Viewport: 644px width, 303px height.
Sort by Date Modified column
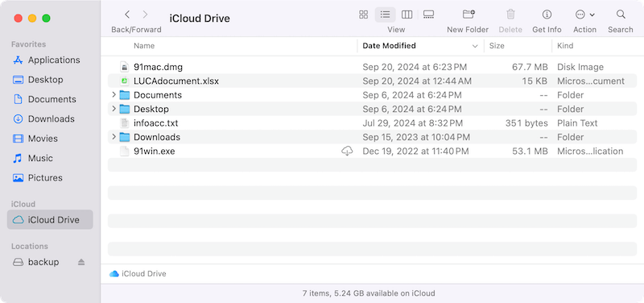coord(389,46)
